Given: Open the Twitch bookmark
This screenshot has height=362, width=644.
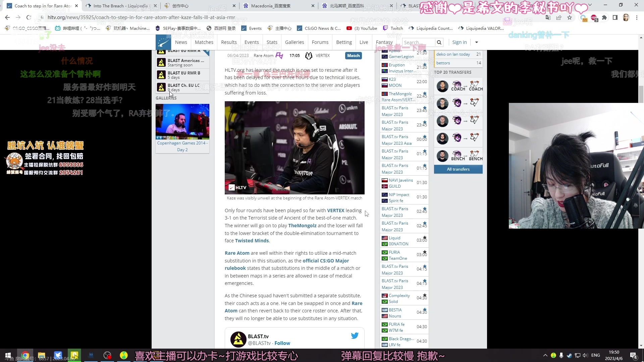Looking at the screenshot, I should point(393,28).
